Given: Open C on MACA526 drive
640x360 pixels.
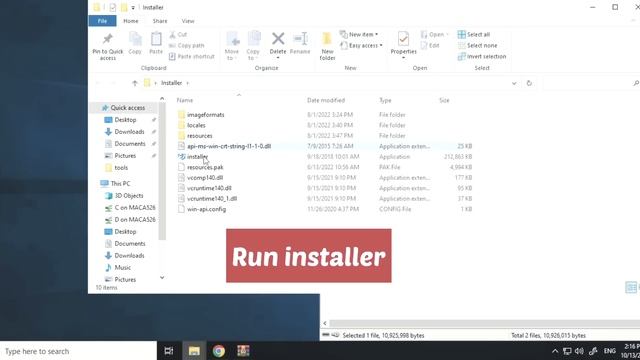Looking at the screenshot, I should (130, 208).
